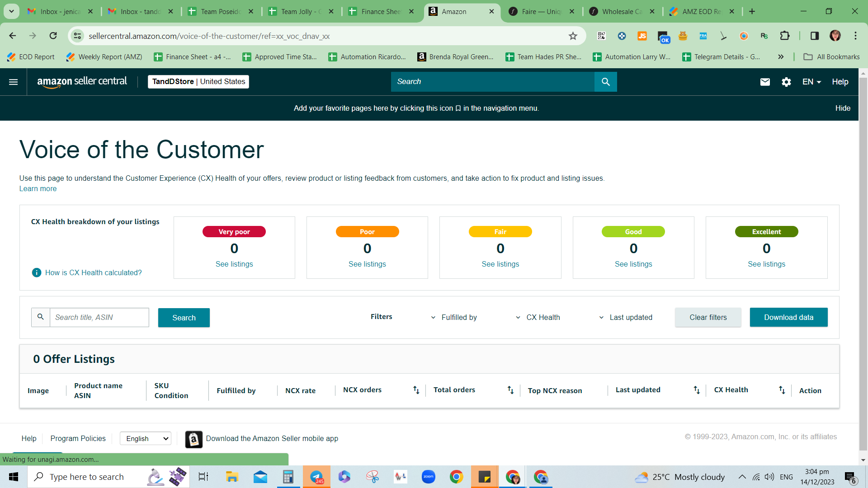
Task: Click the site information icon in address bar
Action: tap(78, 36)
